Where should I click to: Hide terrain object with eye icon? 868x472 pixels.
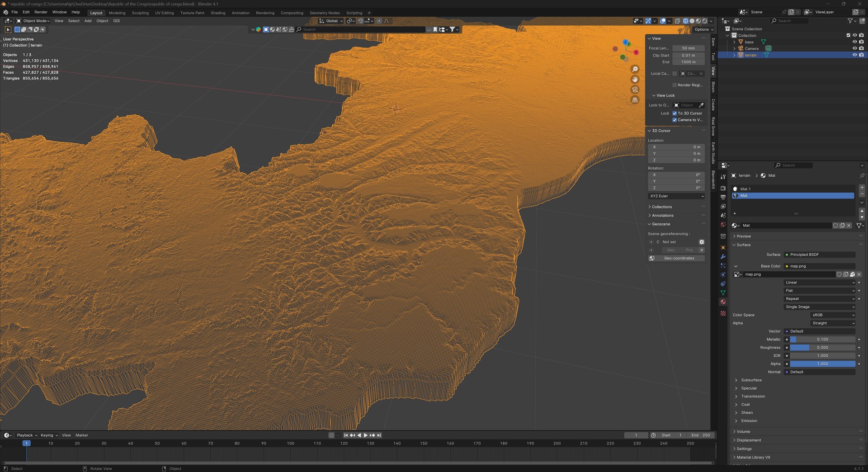tap(854, 55)
